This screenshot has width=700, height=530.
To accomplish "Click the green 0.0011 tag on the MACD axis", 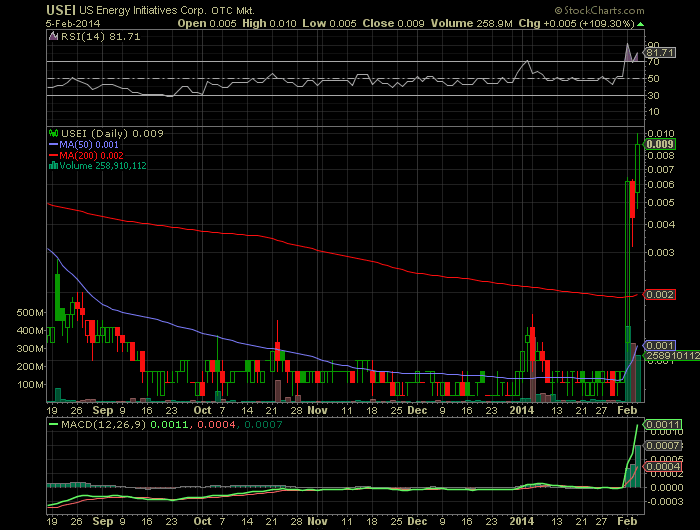I will tap(662, 424).
